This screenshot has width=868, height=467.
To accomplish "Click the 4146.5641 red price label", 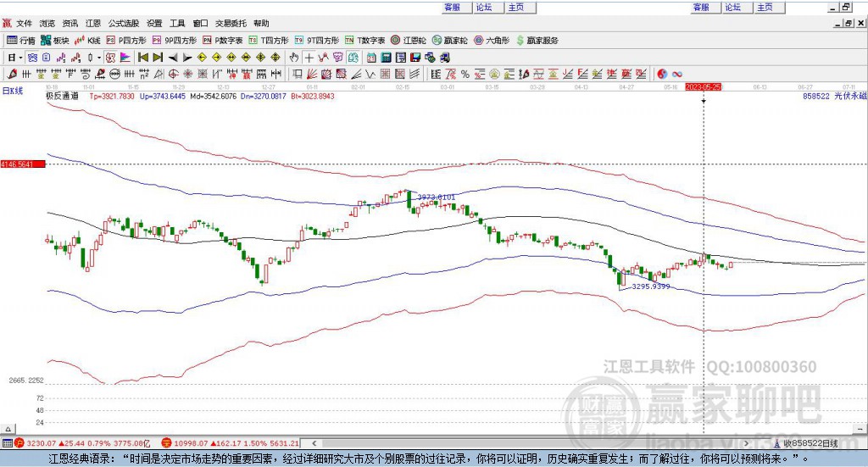I will coord(23,164).
